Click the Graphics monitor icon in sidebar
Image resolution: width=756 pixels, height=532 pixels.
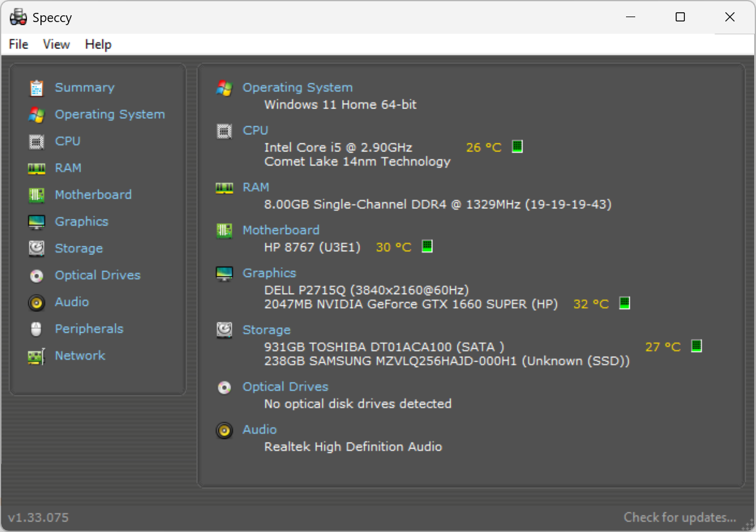pos(37,222)
